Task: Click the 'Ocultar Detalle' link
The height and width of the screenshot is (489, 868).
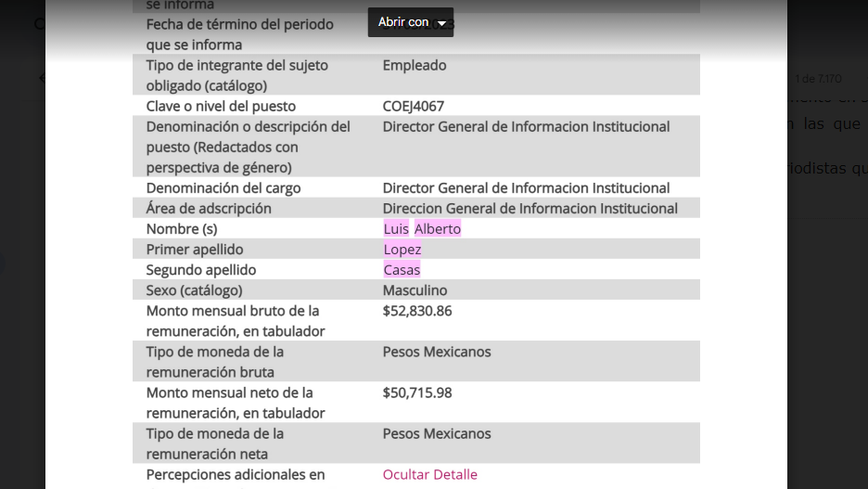Action: (x=429, y=474)
